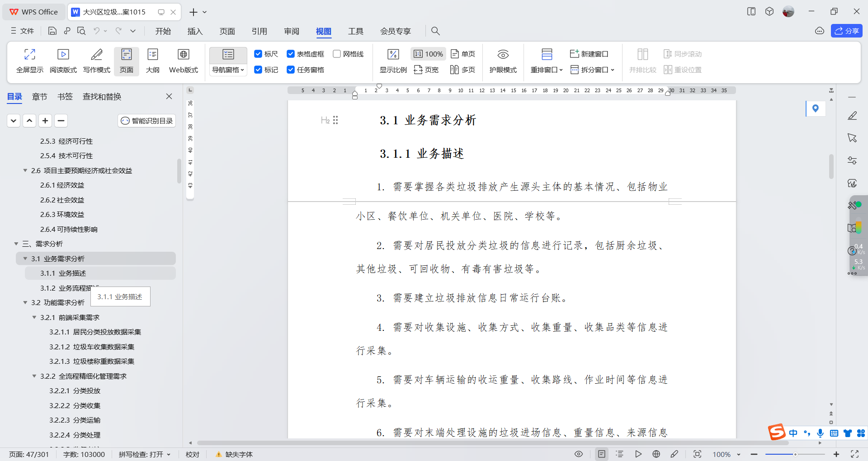Open the 审阅 ribbon tab
868x461 pixels.
pos(292,31)
